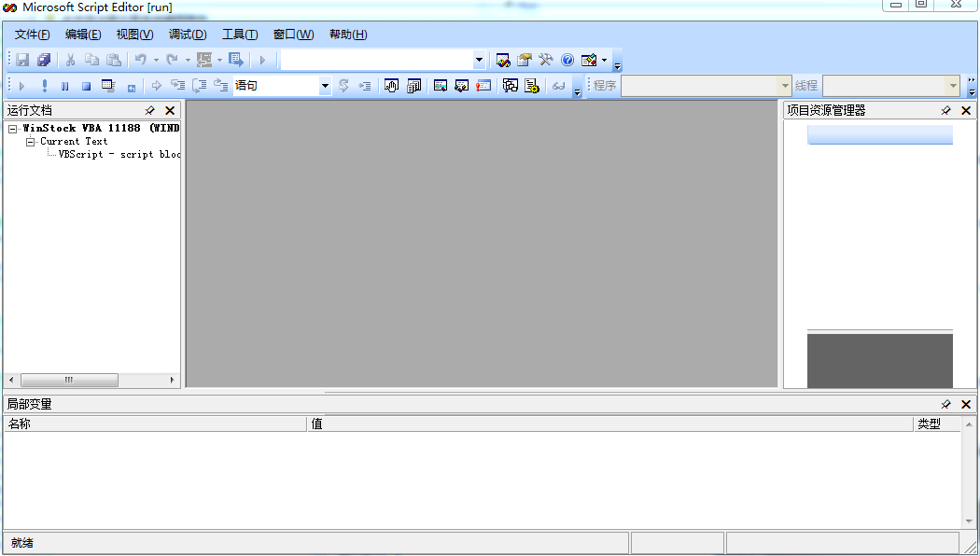Open the 调试(D) menu

187,35
